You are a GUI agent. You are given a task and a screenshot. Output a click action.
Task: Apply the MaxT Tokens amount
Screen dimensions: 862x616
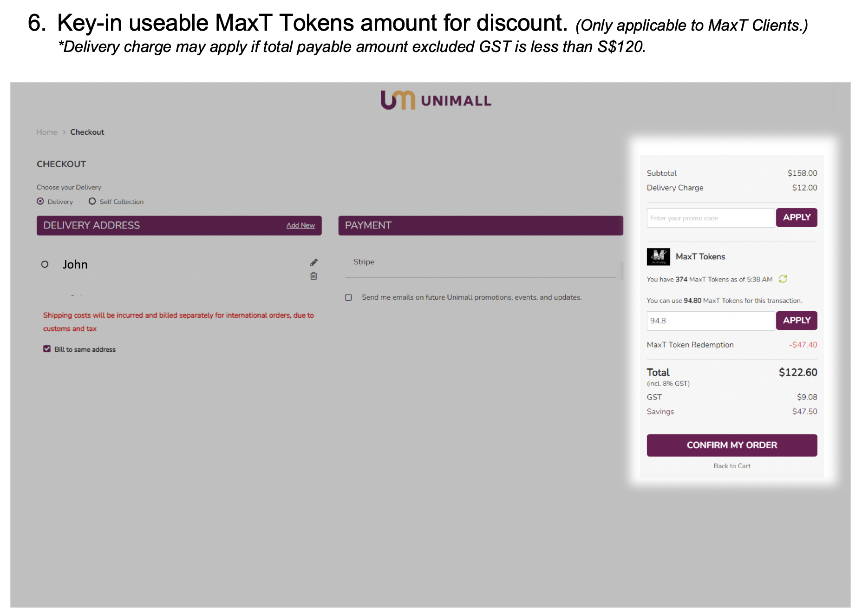797,321
